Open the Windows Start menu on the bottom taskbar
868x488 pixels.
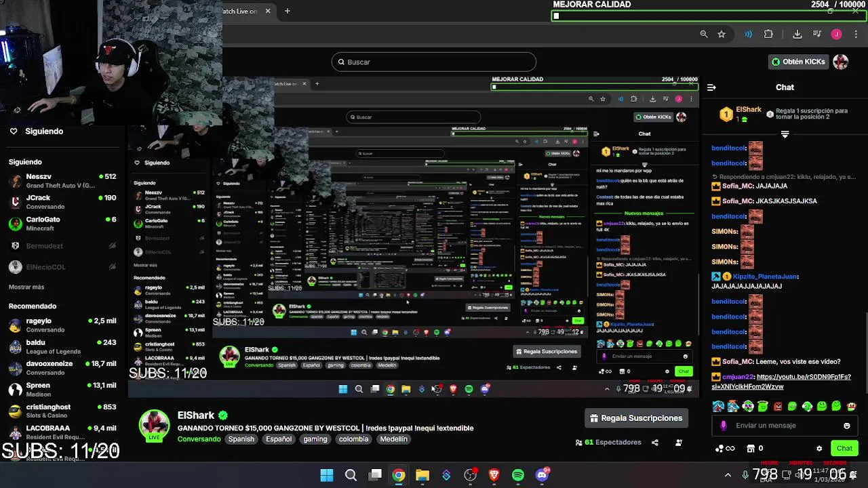pyautogui.click(x=327, y=475)
